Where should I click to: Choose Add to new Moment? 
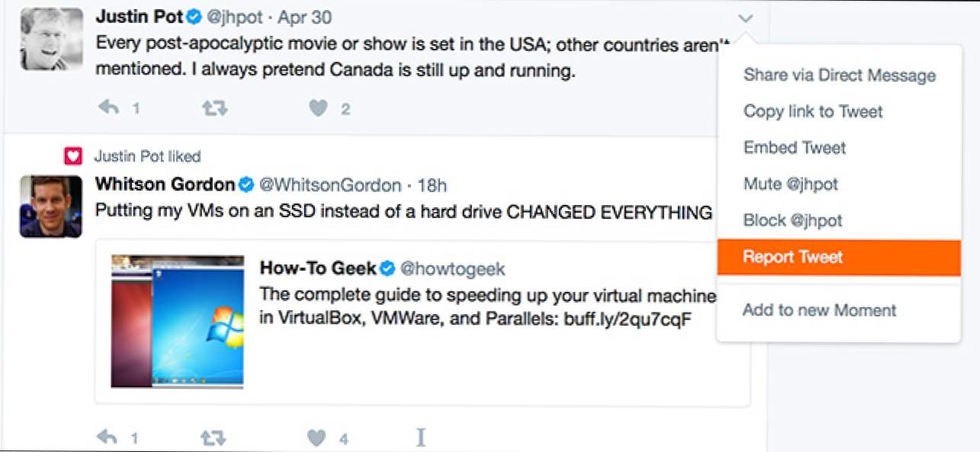pos(819,310)
